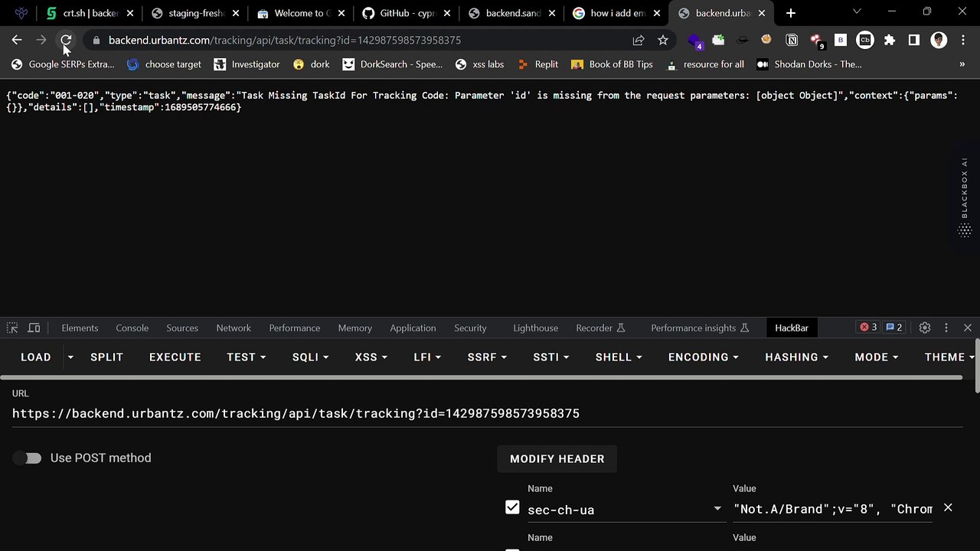This screenshot has width=980, height=551.
Task: Close the GitHub tab
Action: tap(447, 13)
